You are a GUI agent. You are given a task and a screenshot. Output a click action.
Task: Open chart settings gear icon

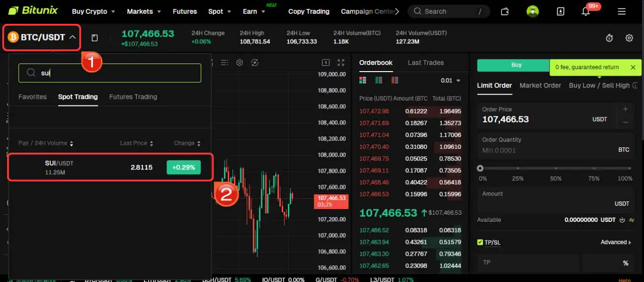click(x=240, y=63)
